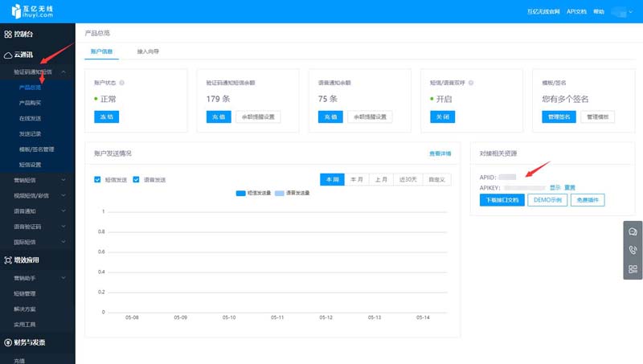The height and width of the screenshot is (364, 643).
Task: Uncheck the 语音发送 checkbox
Action: point(137,179)
